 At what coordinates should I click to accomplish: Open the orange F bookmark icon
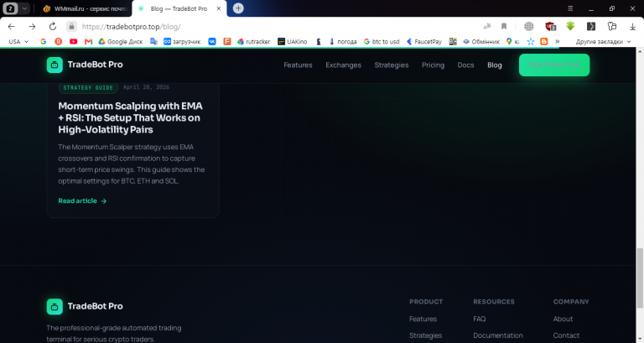(x=227, y=41)
